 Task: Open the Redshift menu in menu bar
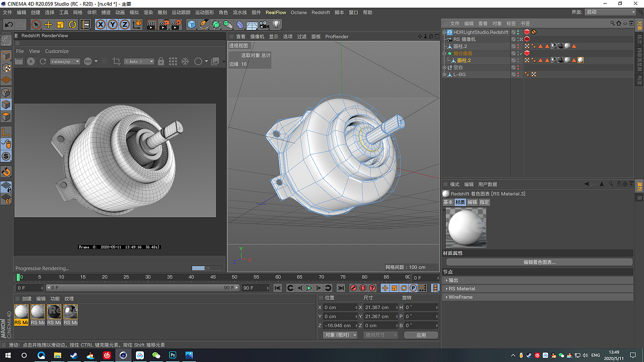321,13
